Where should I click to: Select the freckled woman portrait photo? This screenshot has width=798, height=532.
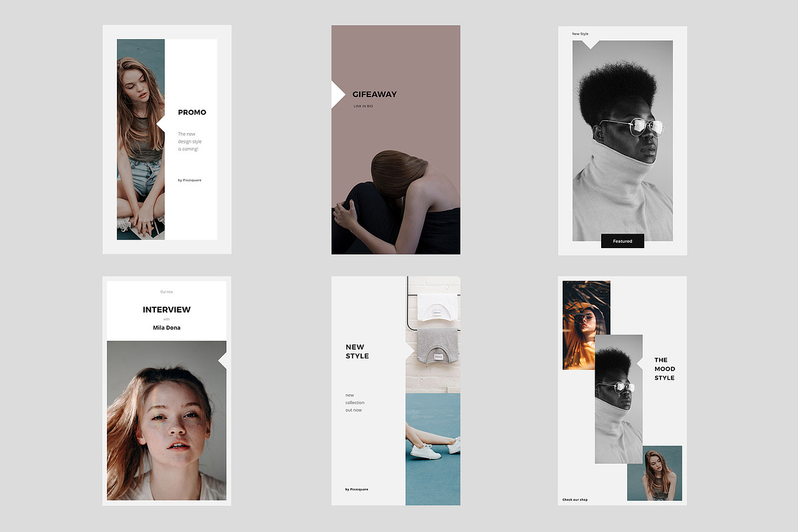[166, 426]
